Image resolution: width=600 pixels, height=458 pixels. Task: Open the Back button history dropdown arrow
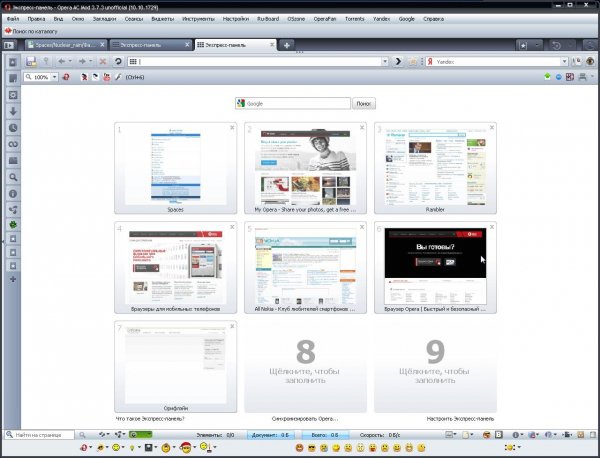[70, 61]
